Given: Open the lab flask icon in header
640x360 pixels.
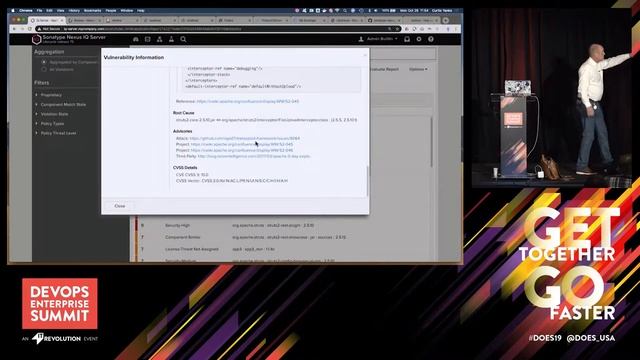Looking at the screenshot, I should tap(171, 39).
